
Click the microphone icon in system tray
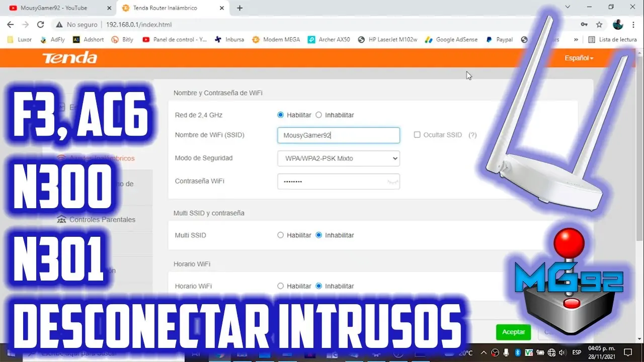point(507,353)
